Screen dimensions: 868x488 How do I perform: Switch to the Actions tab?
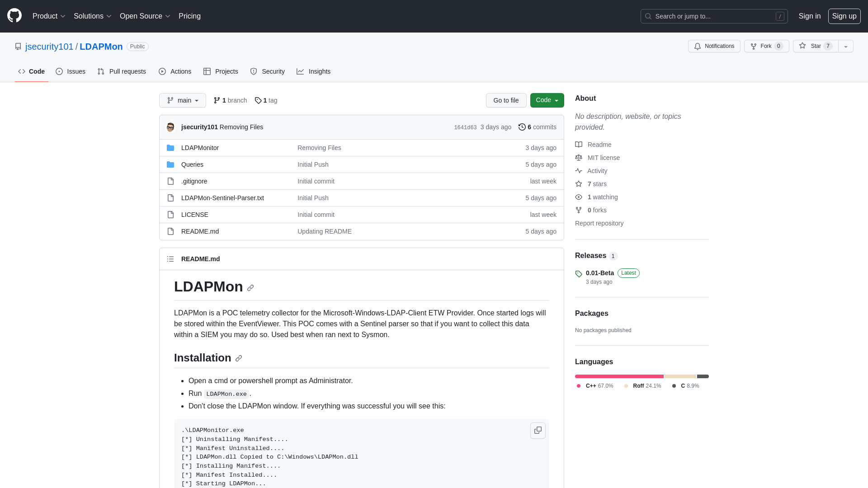(x=175, y=71)
